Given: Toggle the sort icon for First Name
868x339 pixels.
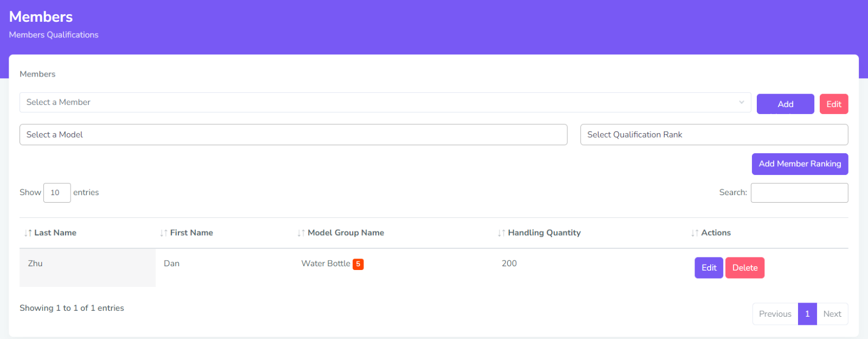Looking at the screenshot, I should click(164, 233).
